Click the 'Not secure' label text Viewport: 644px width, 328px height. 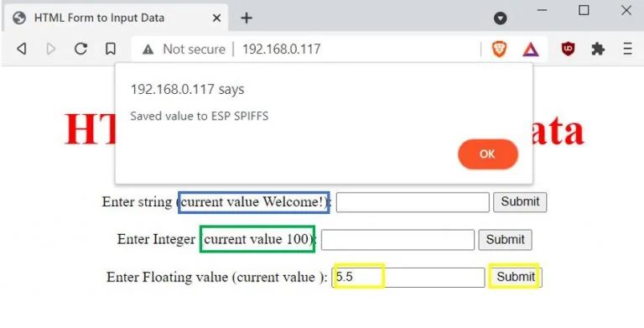195,49
